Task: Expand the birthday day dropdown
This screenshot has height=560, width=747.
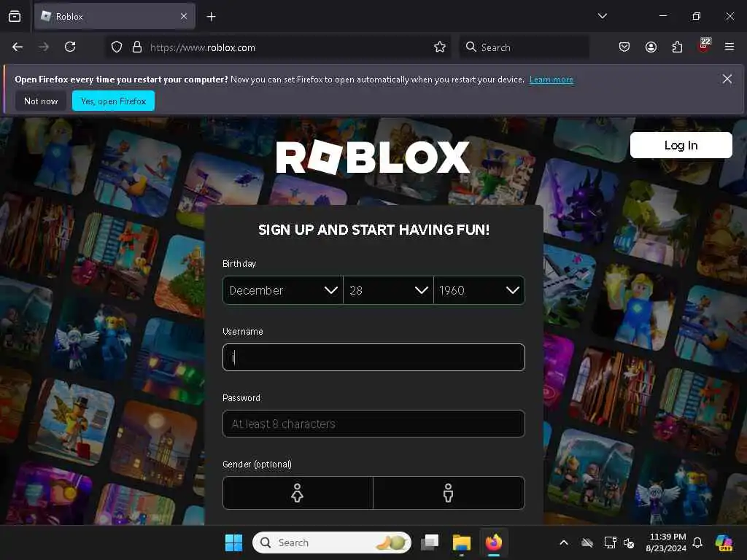Action: click(x=388, y=290)
